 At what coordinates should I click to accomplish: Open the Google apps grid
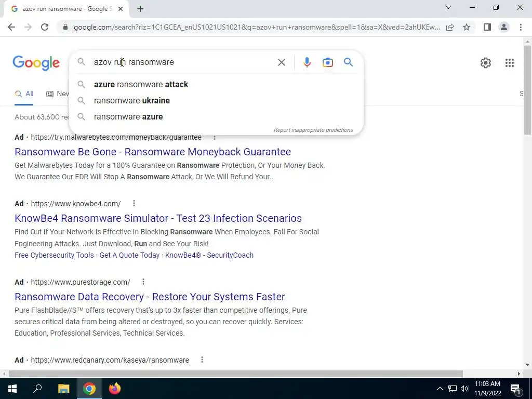pos(509,63)
